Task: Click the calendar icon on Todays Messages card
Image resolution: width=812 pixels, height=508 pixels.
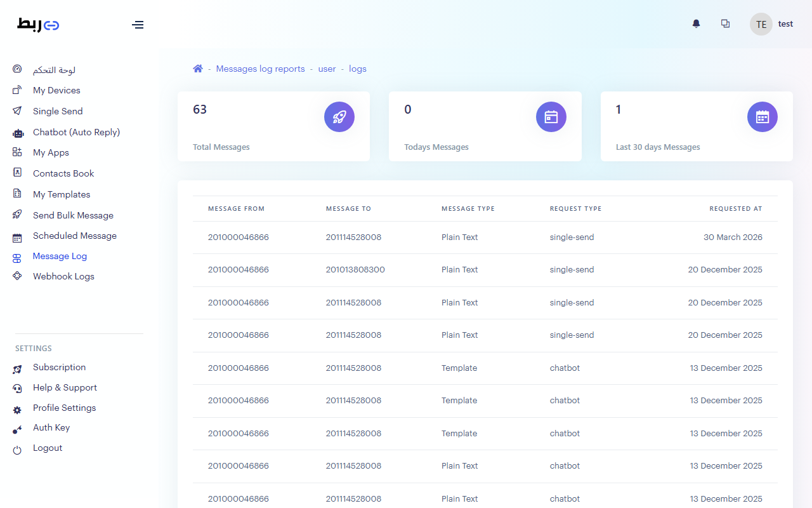Action: tap(551, 117)
